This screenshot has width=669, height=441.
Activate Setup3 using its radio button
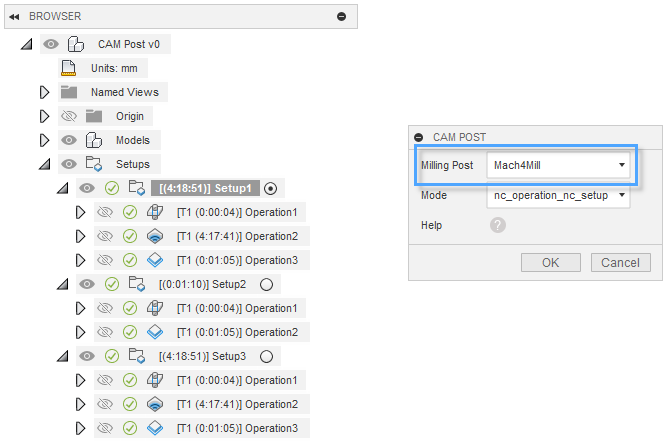pyautogui.click(x=266, y=356)
